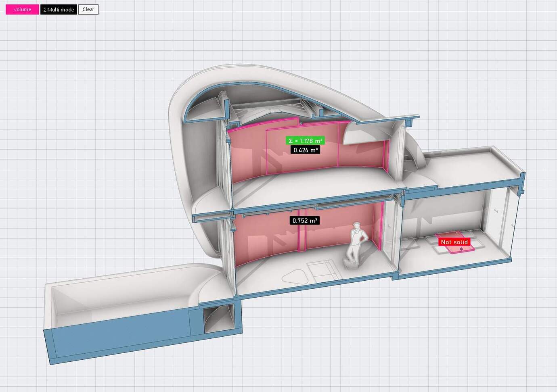This screenshot has height=392, width=557.
Task: Select the pink Volume measurement tool
Action: coord(22,9)
